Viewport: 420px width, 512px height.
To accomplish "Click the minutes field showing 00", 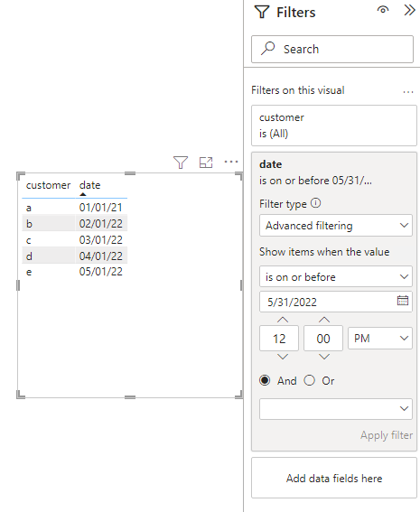I will 323,339.
